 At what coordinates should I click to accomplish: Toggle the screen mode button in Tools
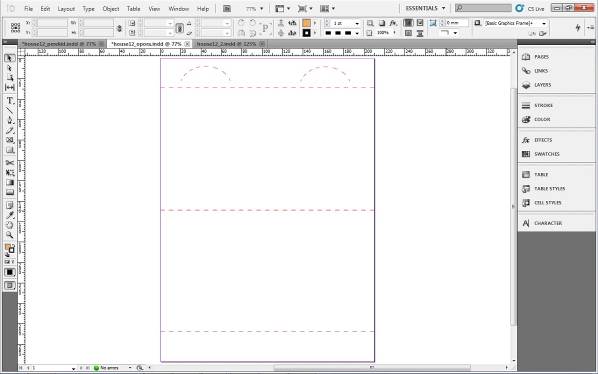[10, 286]
